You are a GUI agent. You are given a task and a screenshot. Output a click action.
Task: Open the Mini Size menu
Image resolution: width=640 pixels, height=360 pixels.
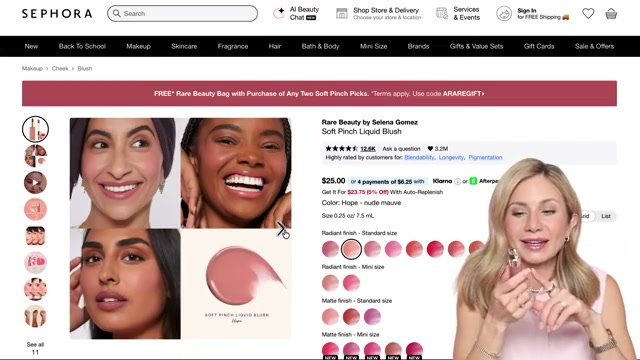373,46
